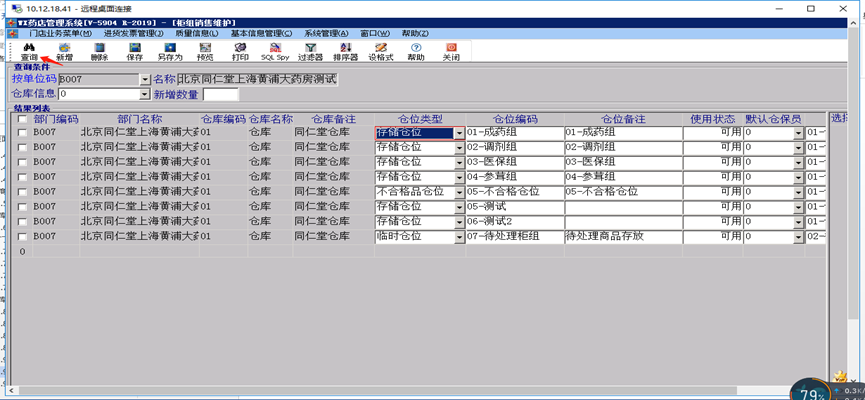This screenshot has height=400, width=865.
Task: Open 默认仓保员 dropdown for 07-待处理柜组 row
Action: point(798,237)
